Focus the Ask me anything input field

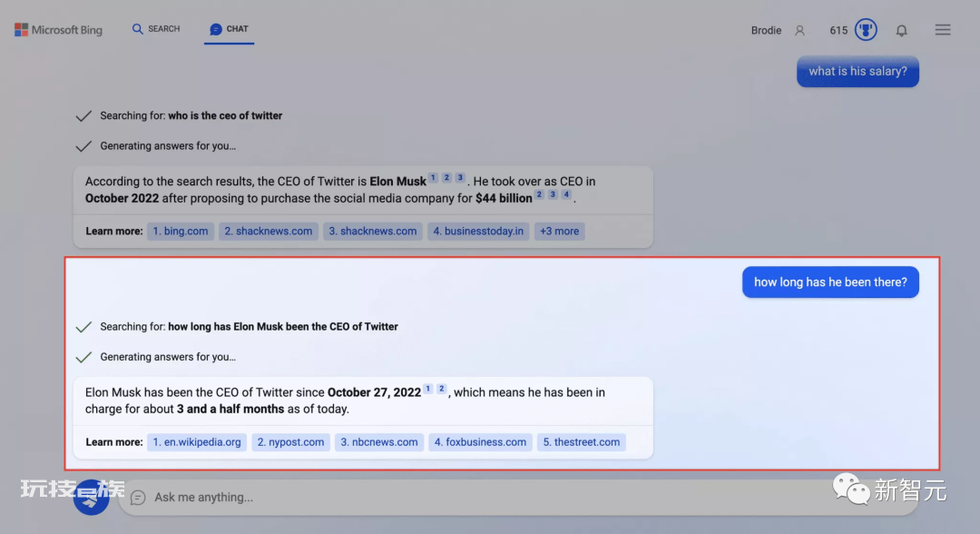[x=517, y=497]
